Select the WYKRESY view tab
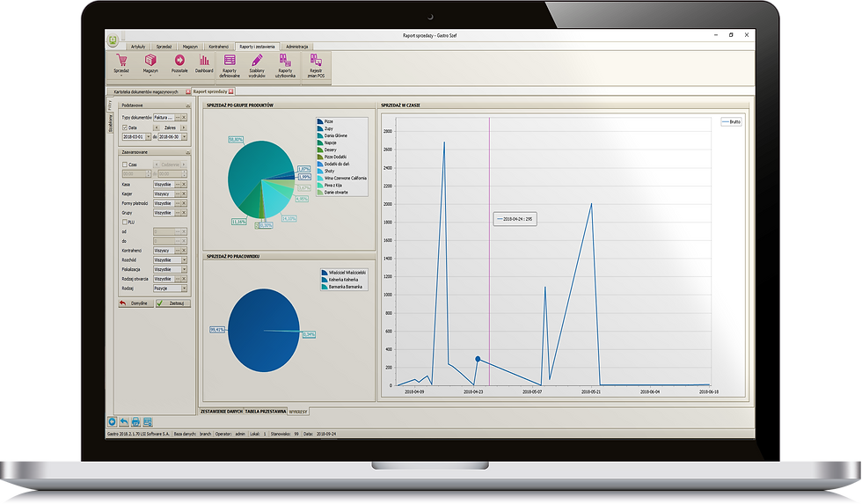This screenshot has height=504, width=862. tap(298, 411)
